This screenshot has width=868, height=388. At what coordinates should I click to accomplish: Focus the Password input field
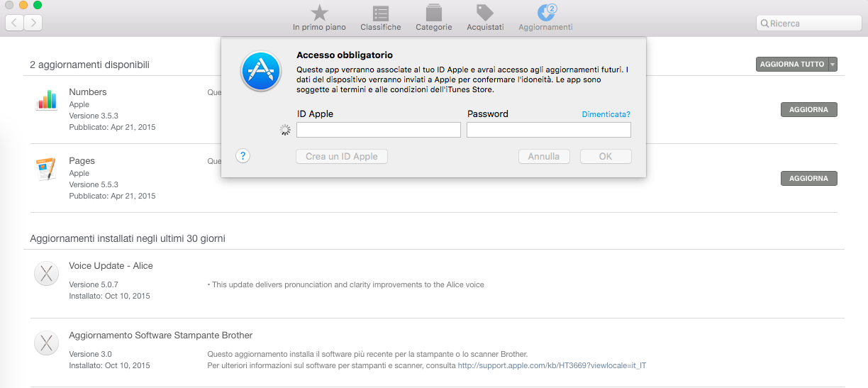[x=549, y=130]
